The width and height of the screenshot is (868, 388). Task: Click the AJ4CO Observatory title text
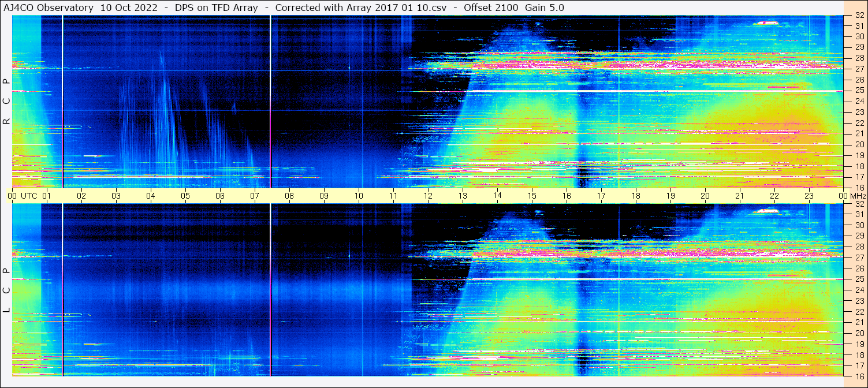pyautogui.click(x=49, y=8)
